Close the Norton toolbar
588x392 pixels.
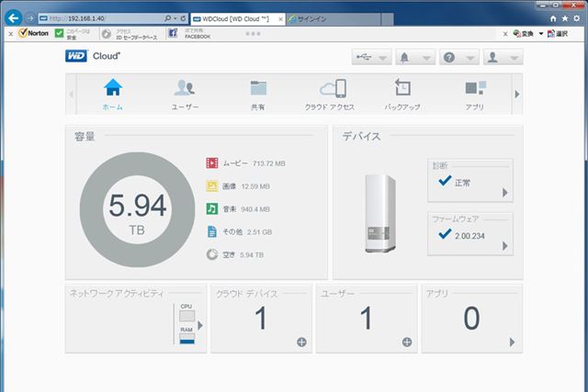(10, 34)
